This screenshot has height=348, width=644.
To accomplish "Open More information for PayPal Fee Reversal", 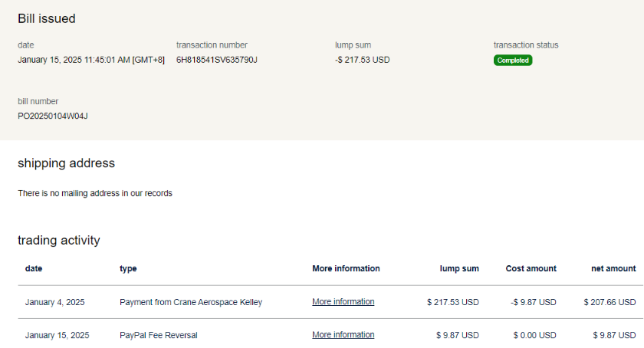I will click(x=343, y=335).
